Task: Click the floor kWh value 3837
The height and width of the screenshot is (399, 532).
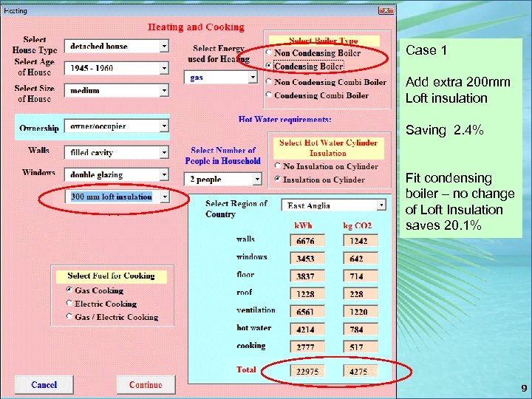Action: point(307,276)
